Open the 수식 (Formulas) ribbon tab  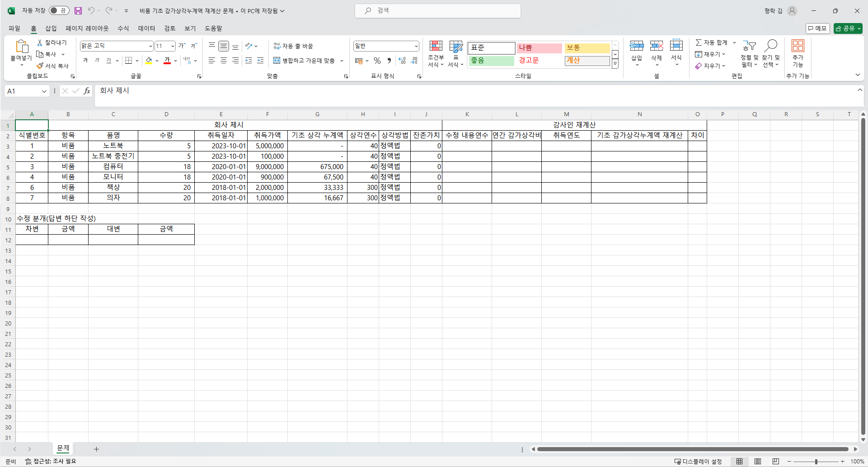(123, 28)
